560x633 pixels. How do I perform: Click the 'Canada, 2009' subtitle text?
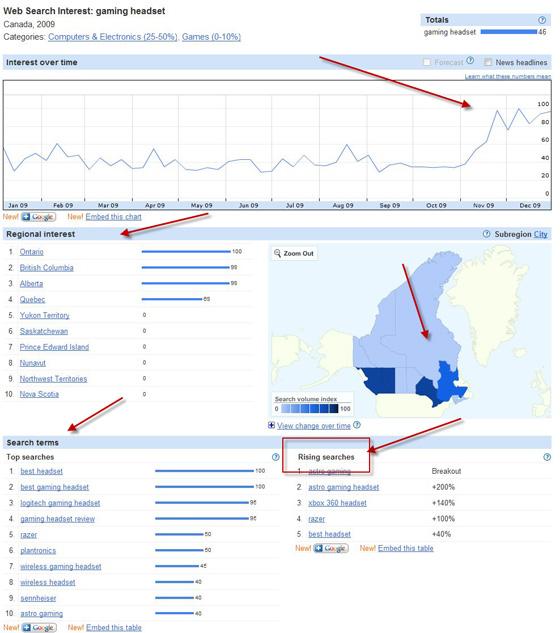point(29,24)
